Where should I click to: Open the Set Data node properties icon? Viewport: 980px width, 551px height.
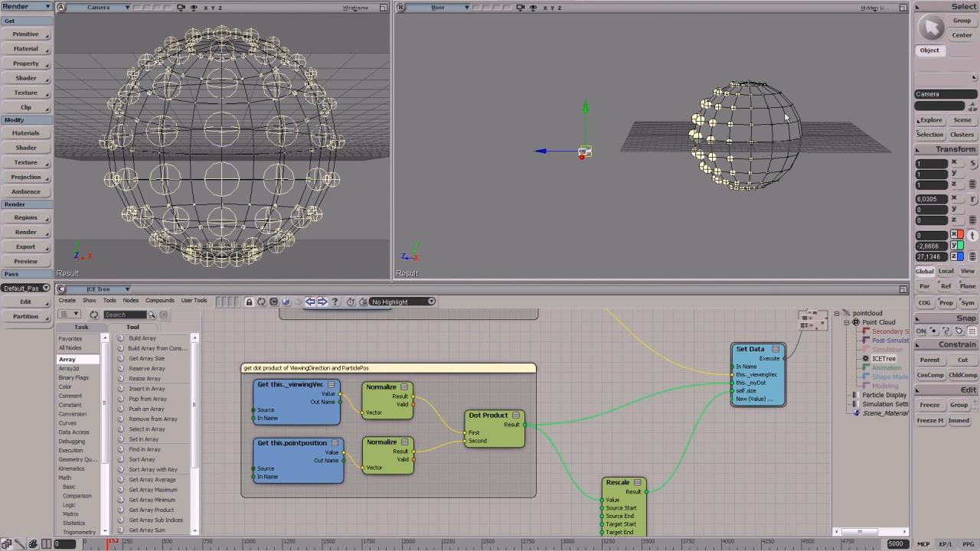click(x=776, y=349)
